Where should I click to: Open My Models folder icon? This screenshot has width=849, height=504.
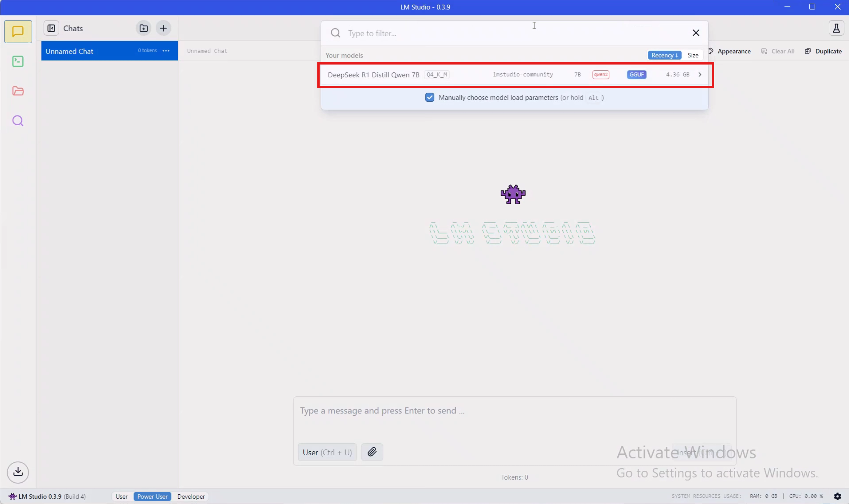(18, 91)
